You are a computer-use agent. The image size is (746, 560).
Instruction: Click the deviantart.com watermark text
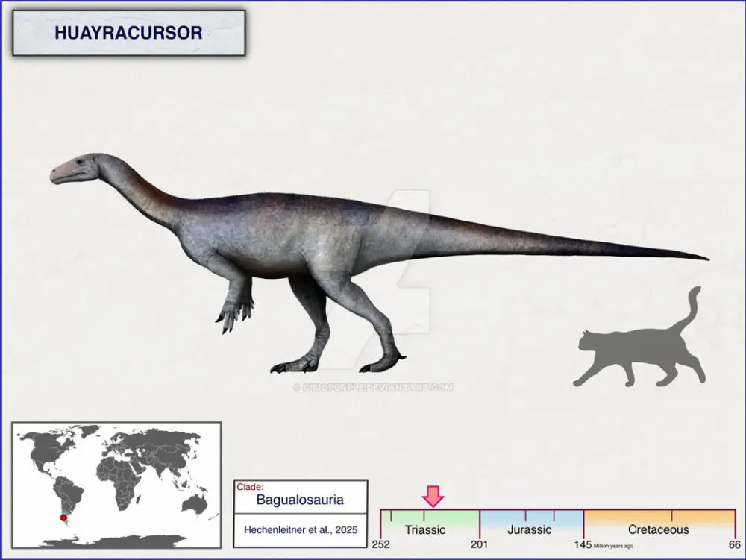pyautogui.click(x=374, y=387)
